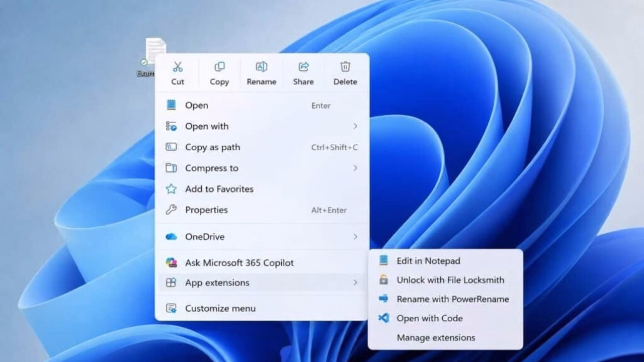Viewport: 644px width, 362px height.
Task: Choose Open from the context menu
Action: (x=262, y=105)
